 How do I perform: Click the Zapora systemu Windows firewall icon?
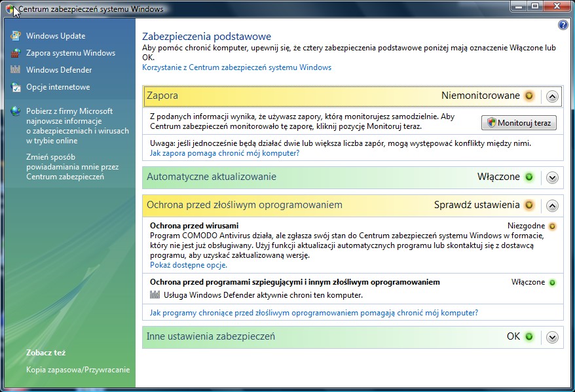coord(16,53)
